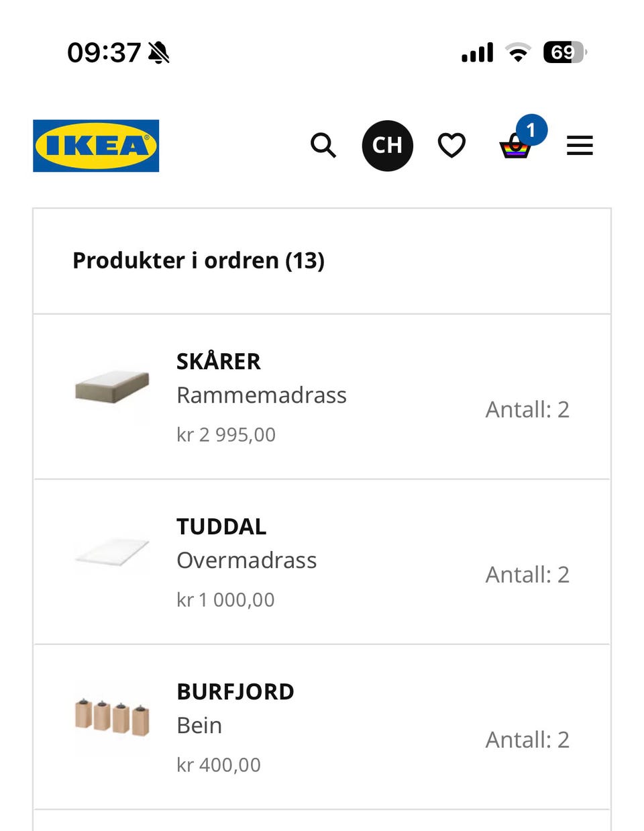Select the SKÅRER product name
Image resolution: width=644 pixels, height=831 pixels.
pyautogui.click(x=218, y=361)
